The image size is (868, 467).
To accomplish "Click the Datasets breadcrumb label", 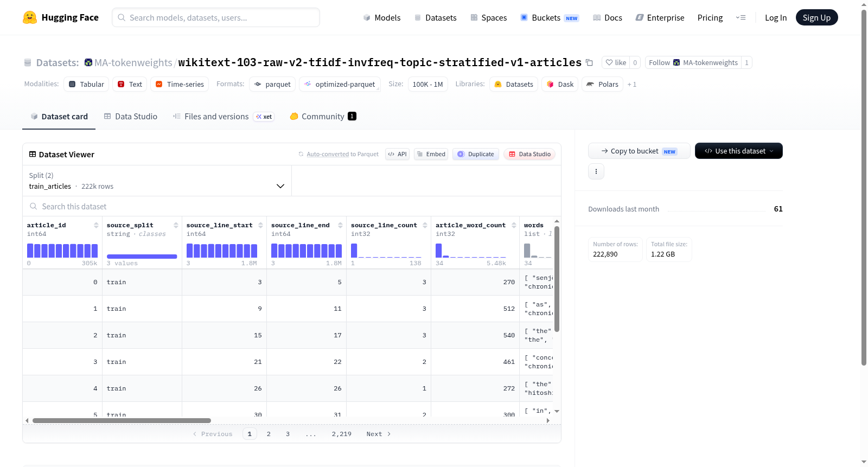I will tap(58, 62).
